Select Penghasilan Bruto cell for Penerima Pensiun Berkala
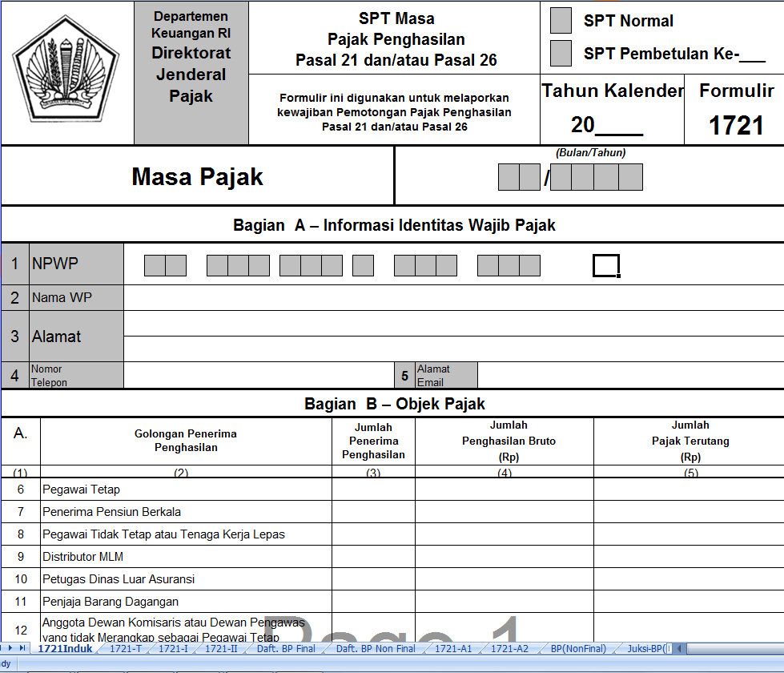 click(x=505, y=512)
